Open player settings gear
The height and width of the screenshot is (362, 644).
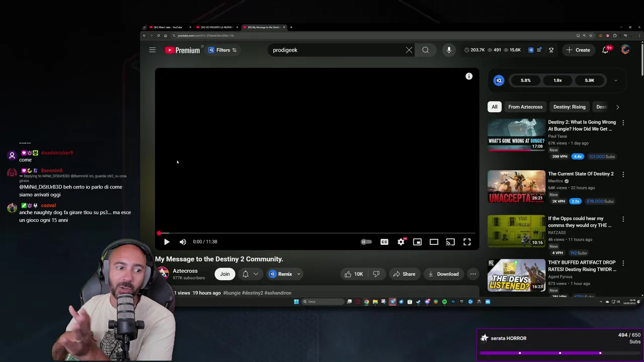(x=401, y=242)
